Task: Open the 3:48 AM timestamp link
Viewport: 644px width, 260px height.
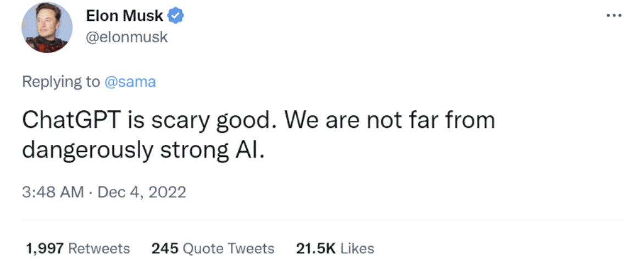Action: (x=53, y=193)
